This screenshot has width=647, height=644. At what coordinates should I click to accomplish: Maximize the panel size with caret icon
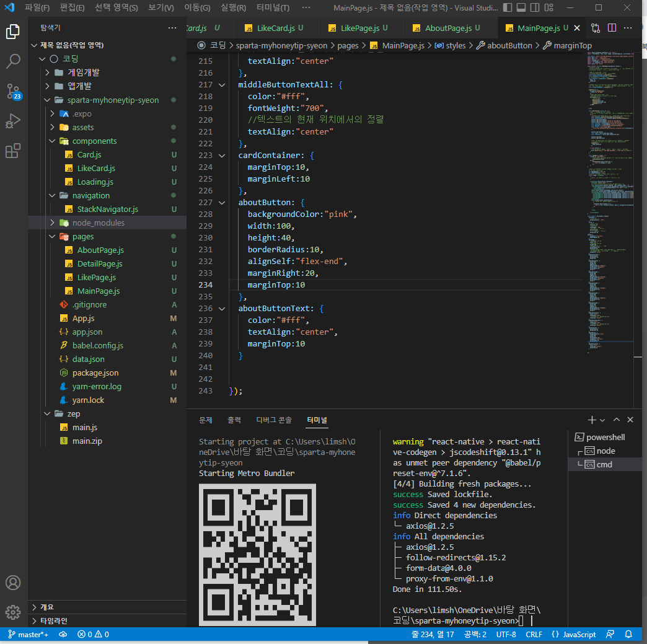(617, 420)
